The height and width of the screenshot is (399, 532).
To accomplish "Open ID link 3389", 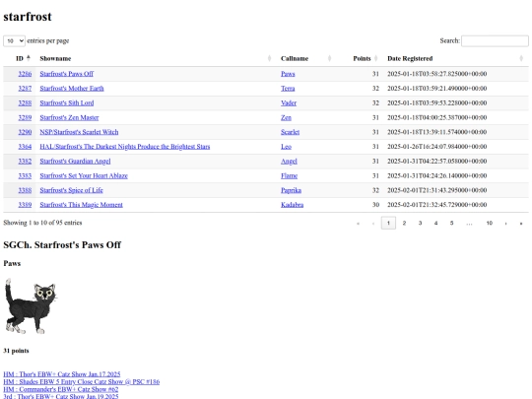I will (25, 205).
